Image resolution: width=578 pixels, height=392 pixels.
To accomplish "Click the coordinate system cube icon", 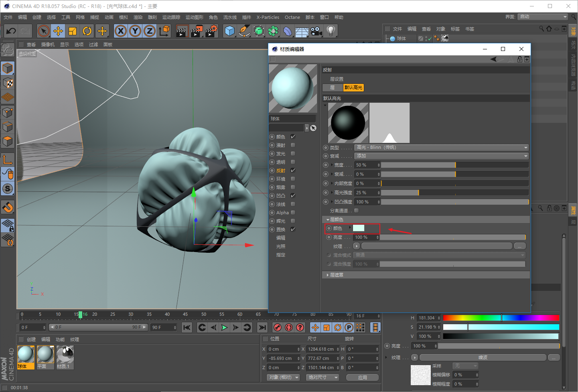I will (164, 31).
